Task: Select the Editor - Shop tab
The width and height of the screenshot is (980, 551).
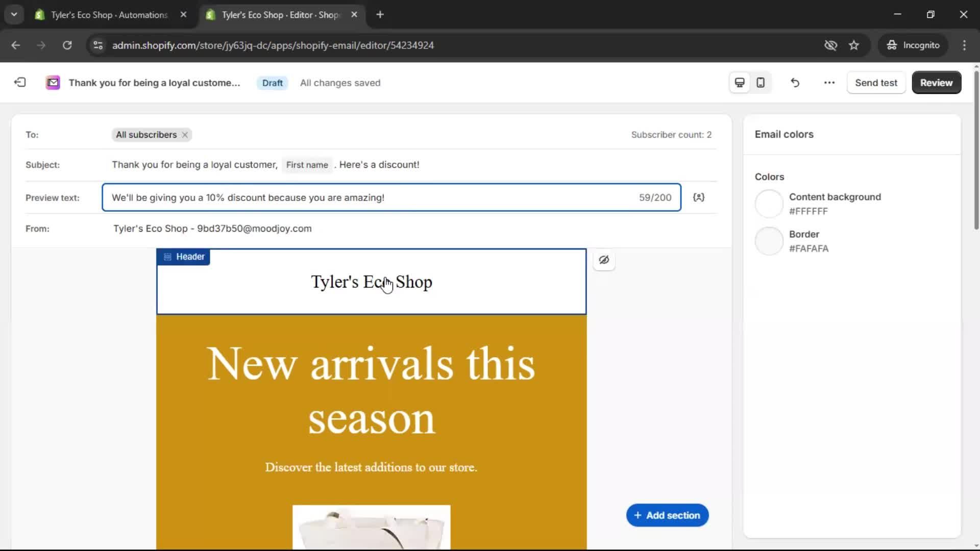Action: (x=278, y=15)
